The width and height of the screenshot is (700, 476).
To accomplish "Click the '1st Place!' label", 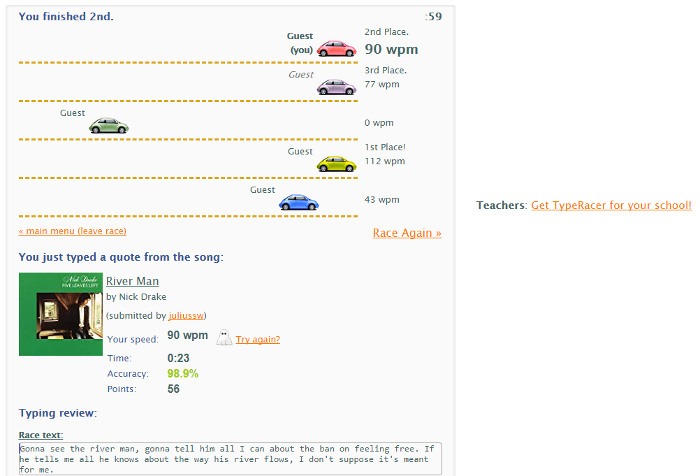I will click(x=385, y=147).
